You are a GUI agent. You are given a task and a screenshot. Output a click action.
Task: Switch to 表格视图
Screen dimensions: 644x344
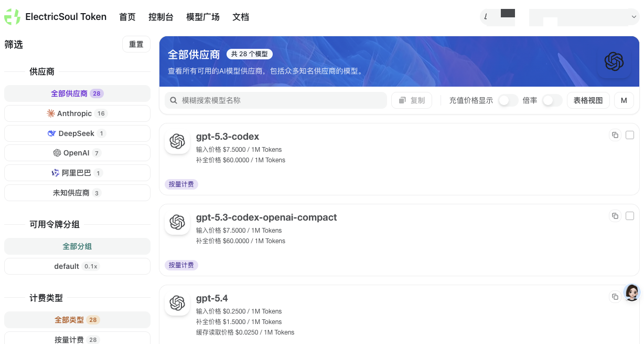[588, 100]
